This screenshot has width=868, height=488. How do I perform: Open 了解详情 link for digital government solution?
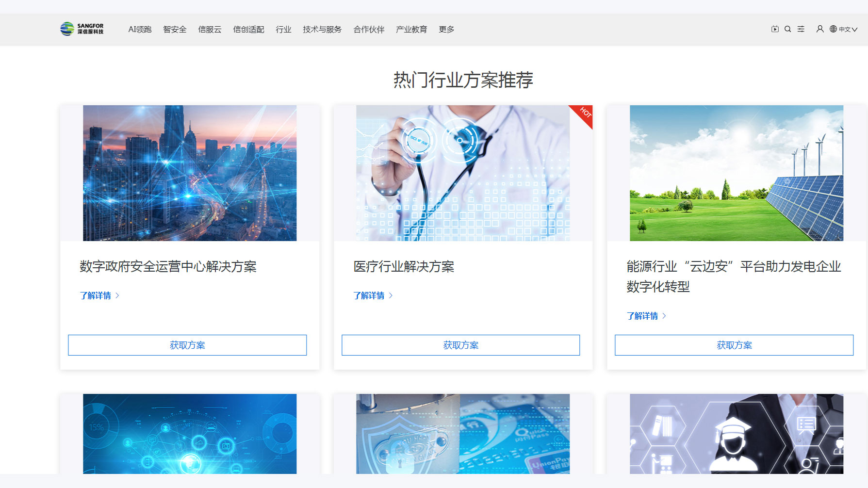96,295
